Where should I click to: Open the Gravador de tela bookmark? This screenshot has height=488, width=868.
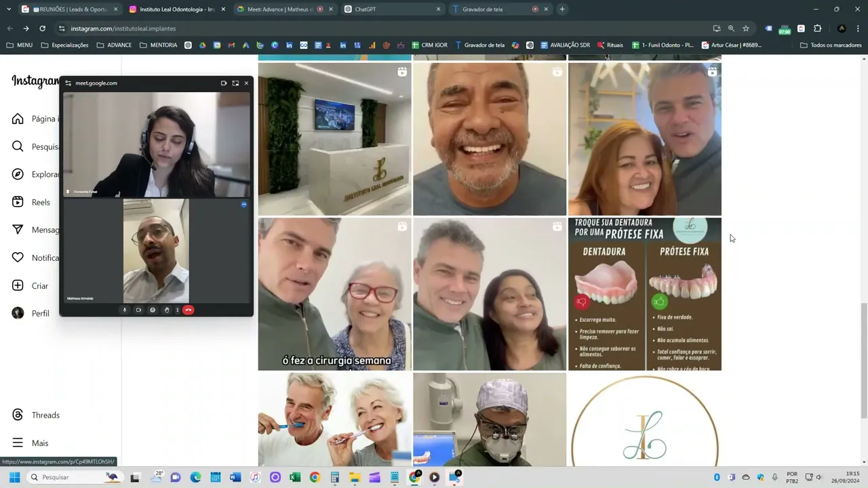(480, 45)
